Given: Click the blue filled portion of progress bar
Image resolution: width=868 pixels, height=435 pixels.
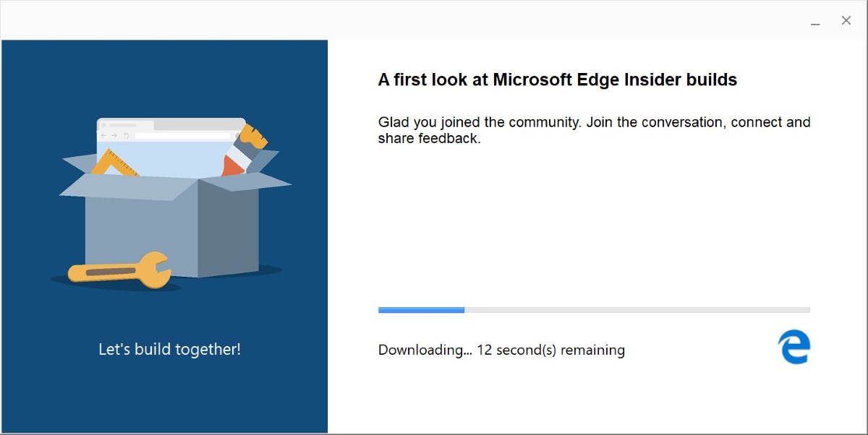Looking at the screenshot, I should 421,310.
